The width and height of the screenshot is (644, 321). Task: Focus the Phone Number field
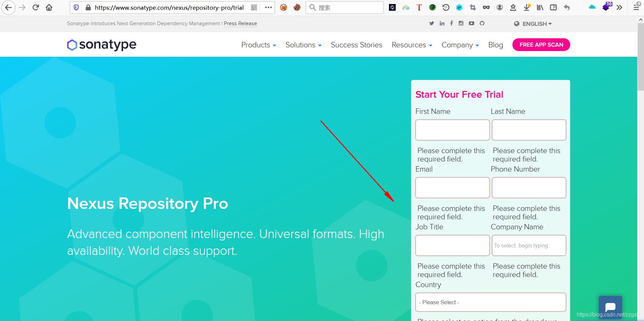[529, 188]
